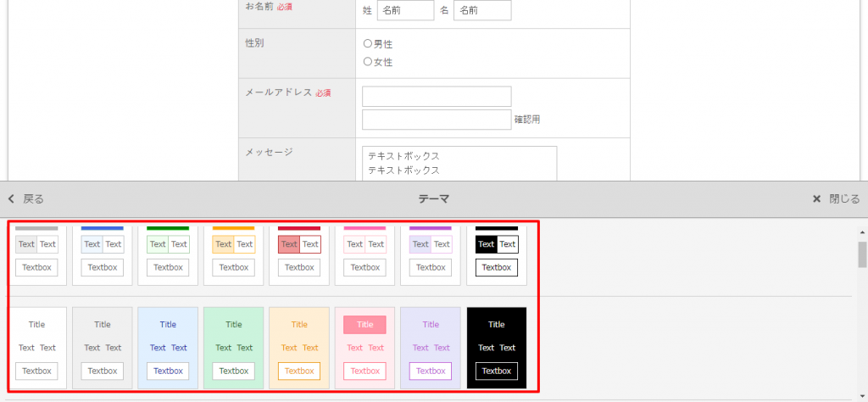Screen dimensions: 868x402
Task: Apply the light blue background theme
Action: (168, 348)
